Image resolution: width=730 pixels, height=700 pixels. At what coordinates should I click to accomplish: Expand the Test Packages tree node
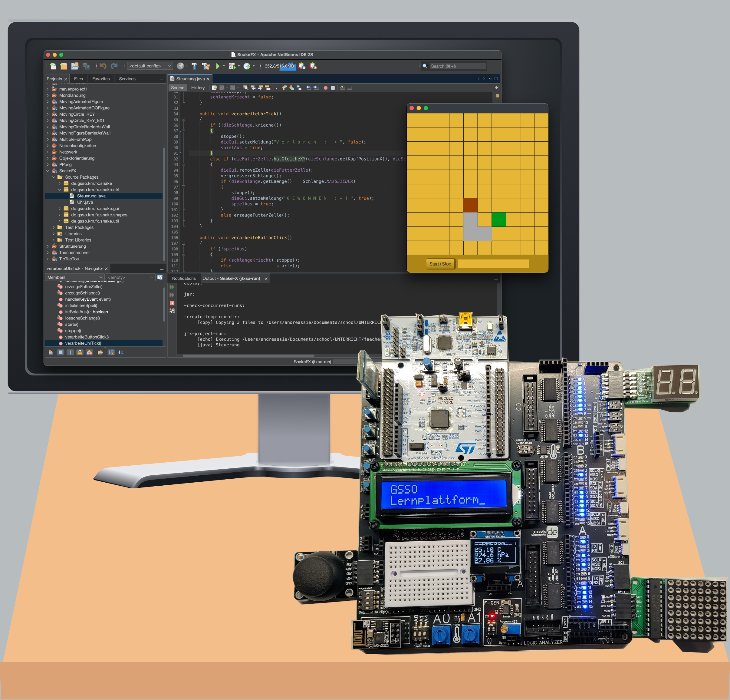(54, 227)
